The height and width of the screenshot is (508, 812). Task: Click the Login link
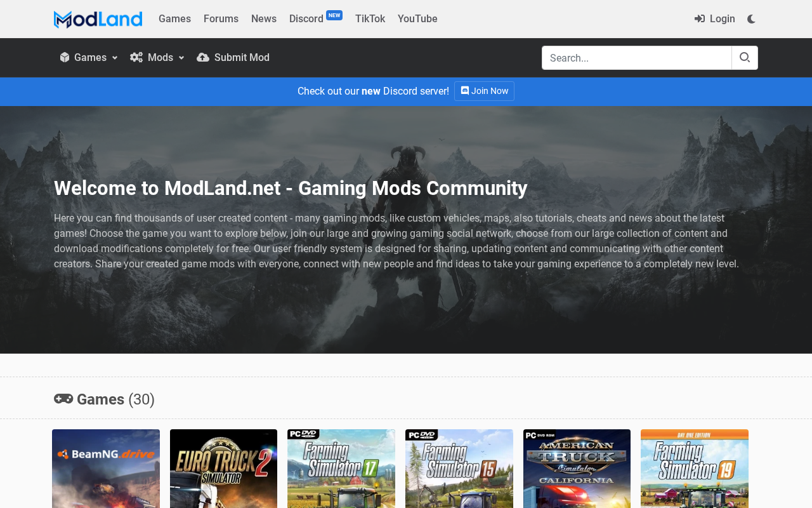(x=715, y=19)
